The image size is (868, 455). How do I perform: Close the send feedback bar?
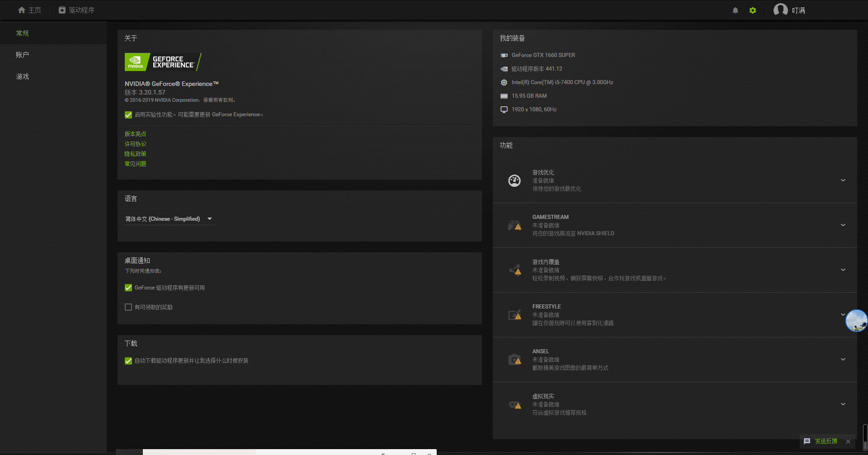coord(848,441)
